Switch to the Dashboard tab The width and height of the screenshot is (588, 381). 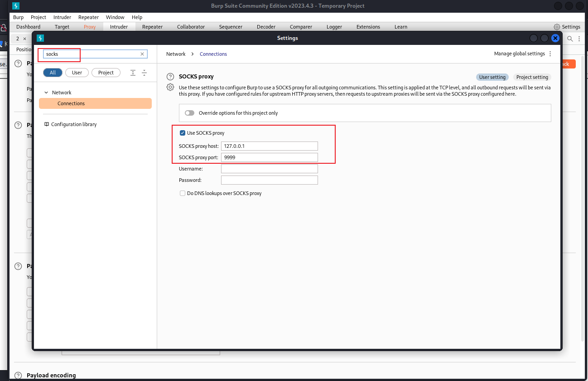[28, 27]
